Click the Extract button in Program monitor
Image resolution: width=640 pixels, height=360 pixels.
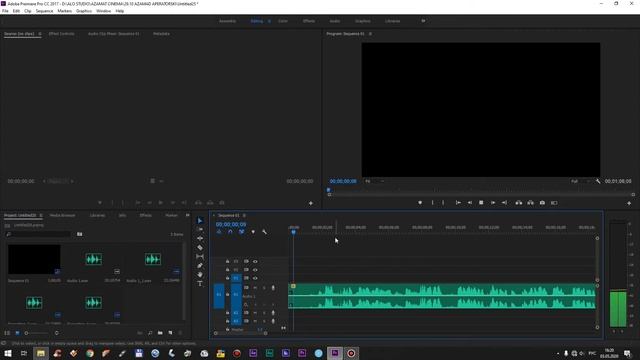(x=530, y=202)
